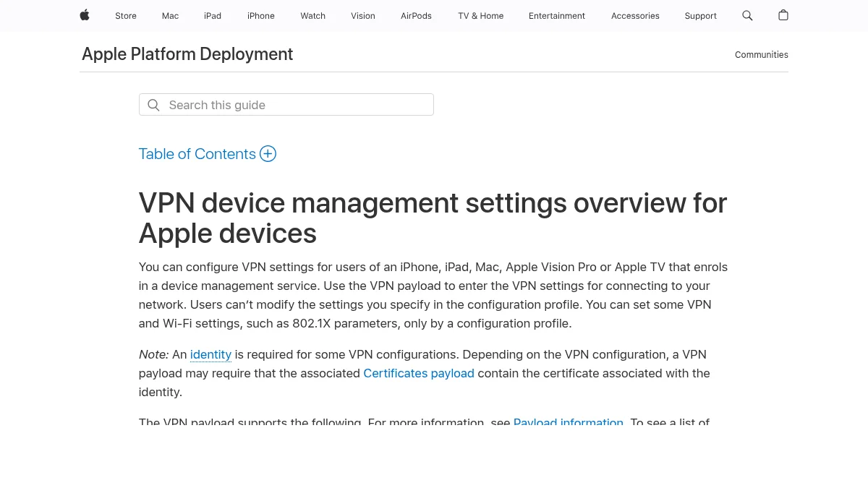Click magnifier icon in guide search box

click(153, 105)
